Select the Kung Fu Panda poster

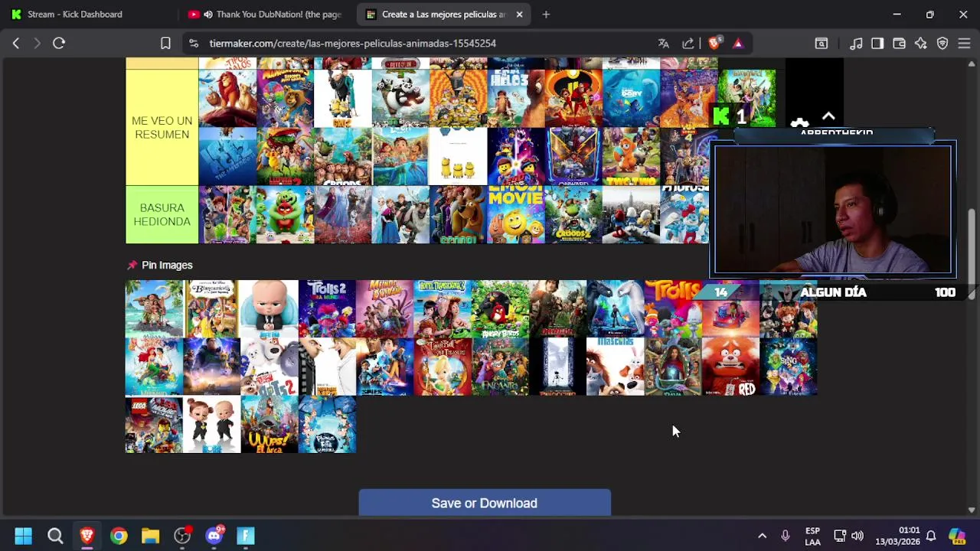click(400, 99)
